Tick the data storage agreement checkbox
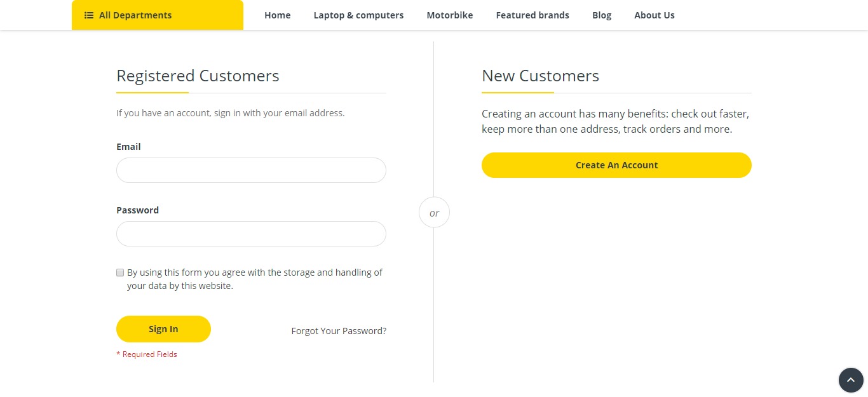Viewport: 868px width, 397px height. click(120, 273)
